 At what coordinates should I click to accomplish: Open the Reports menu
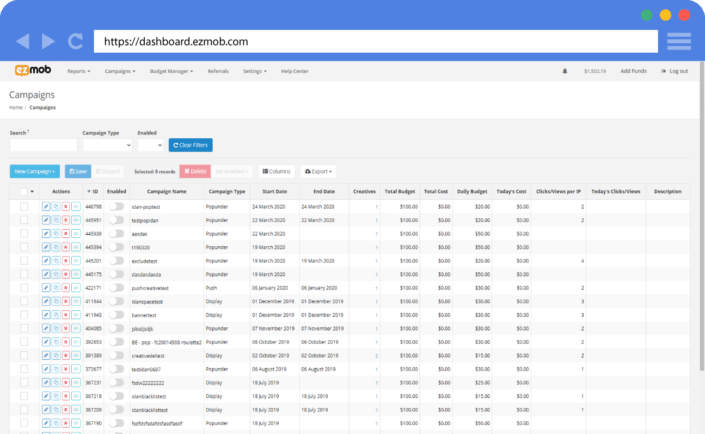point(78,71)
